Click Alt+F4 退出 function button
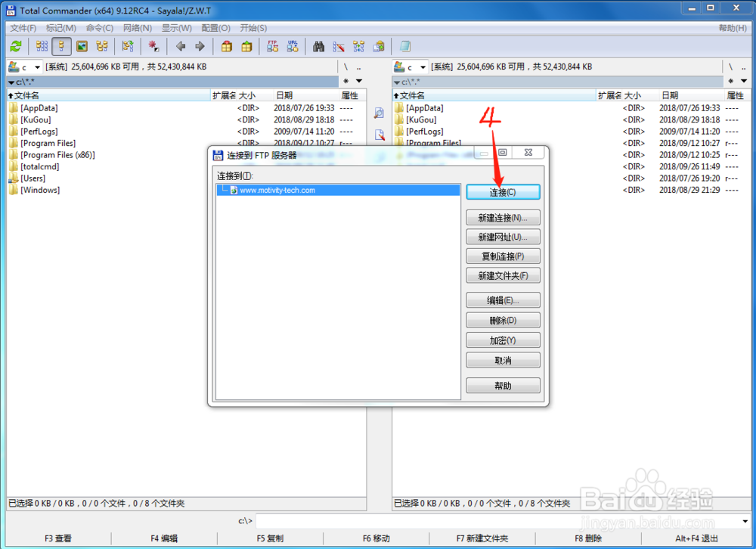The height and width of the screenshot is (549, 756). coord(696,538)
